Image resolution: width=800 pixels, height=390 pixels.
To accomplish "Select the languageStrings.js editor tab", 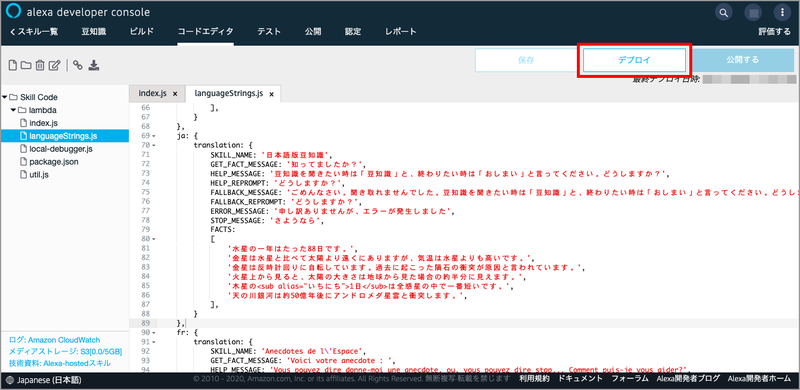I will pos(229,94).
